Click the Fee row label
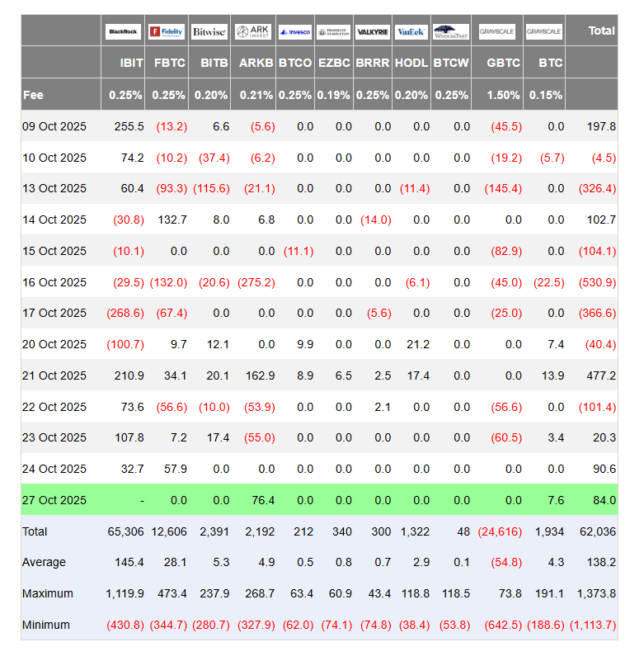The height and width of the screenshot is (661, 644). 33,95
